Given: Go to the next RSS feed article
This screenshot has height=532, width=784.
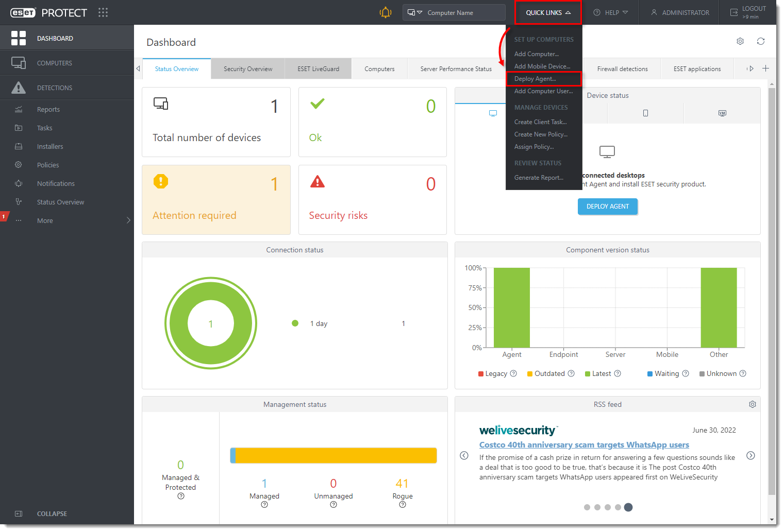Looking at the screenshot, I should point(750,455).
